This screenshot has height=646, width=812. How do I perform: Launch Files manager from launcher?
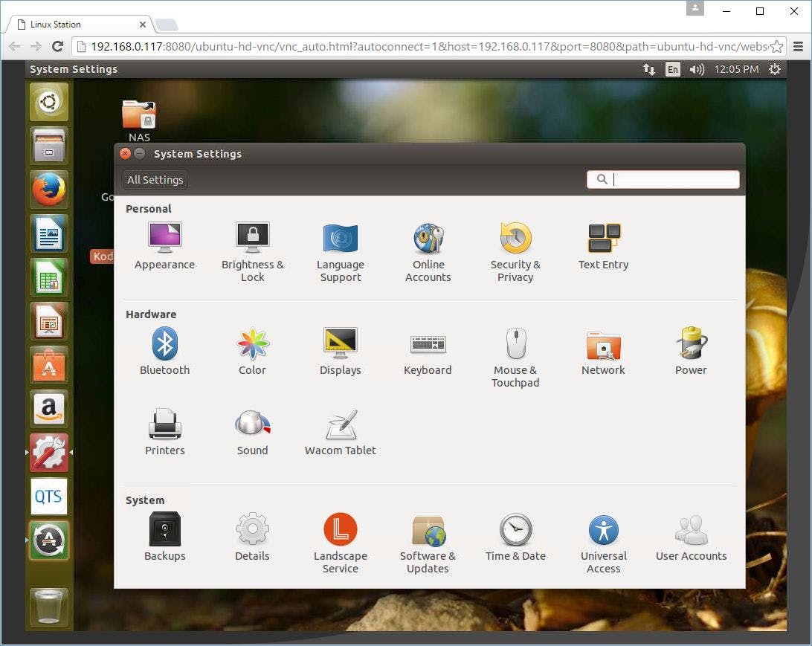[48, 146]
